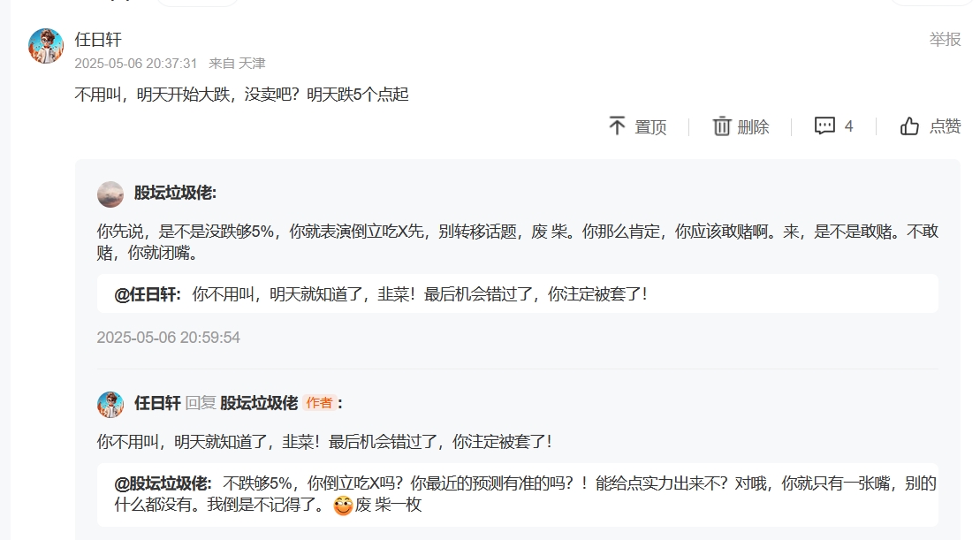Screen dimensions: 980x540
Task: Click the reply count number 4
Action: [848, 126]
